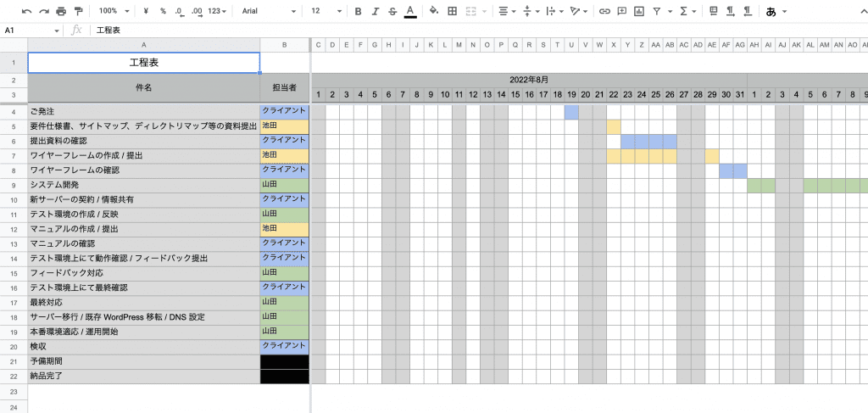Select the 納品完了 cell
This screenshot has height=413, width=868.
pos(144,377)
